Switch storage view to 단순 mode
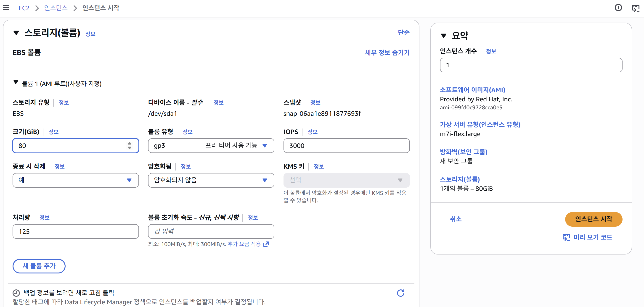The height and width of the screenshot is (307, 644). coord(403,32)
